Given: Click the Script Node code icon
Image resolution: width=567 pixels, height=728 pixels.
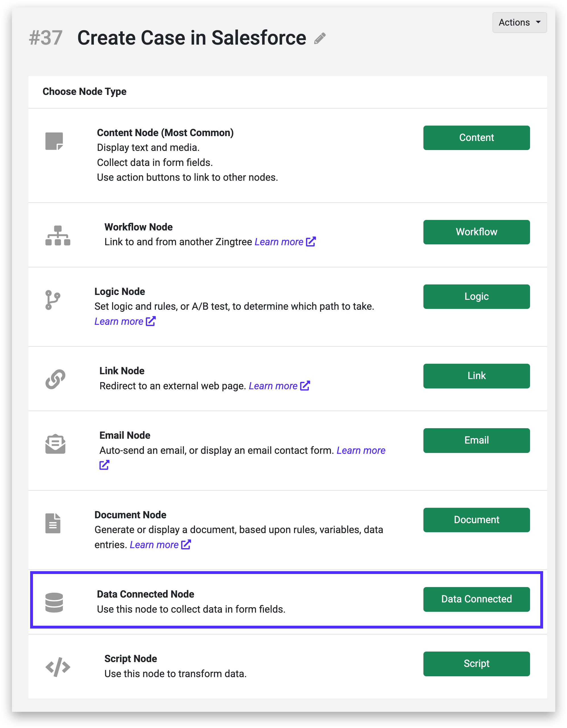Looking at the screenshot, I should coord(58,667).
